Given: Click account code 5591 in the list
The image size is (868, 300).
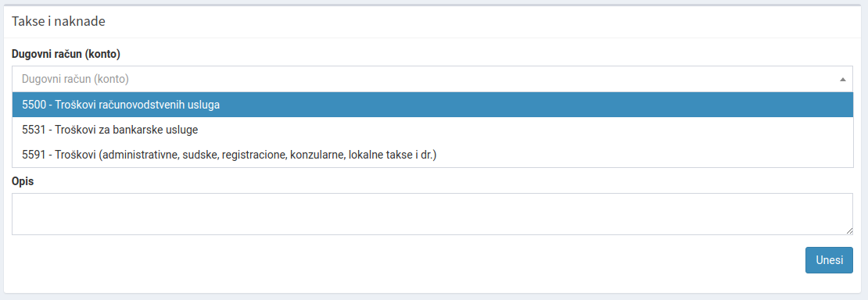Looking at the screenshot, I should pyautogui.click(x=33, y=155).
